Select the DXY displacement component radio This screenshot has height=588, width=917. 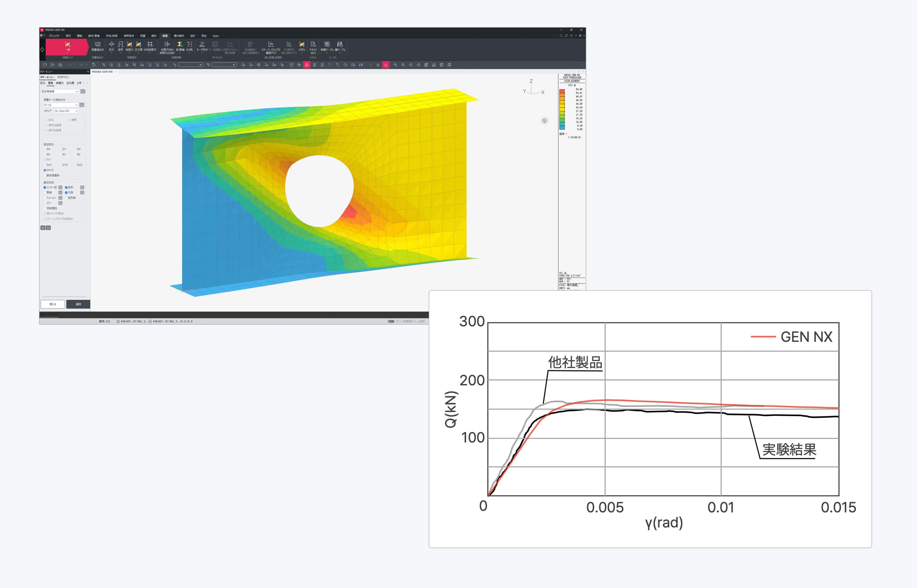point(45,165)
